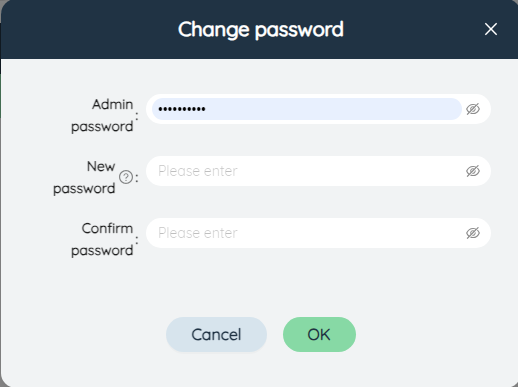Select the crossed-eye icon beside Admin password
Screen dimensions: 518x387
(x=473, y=109)
